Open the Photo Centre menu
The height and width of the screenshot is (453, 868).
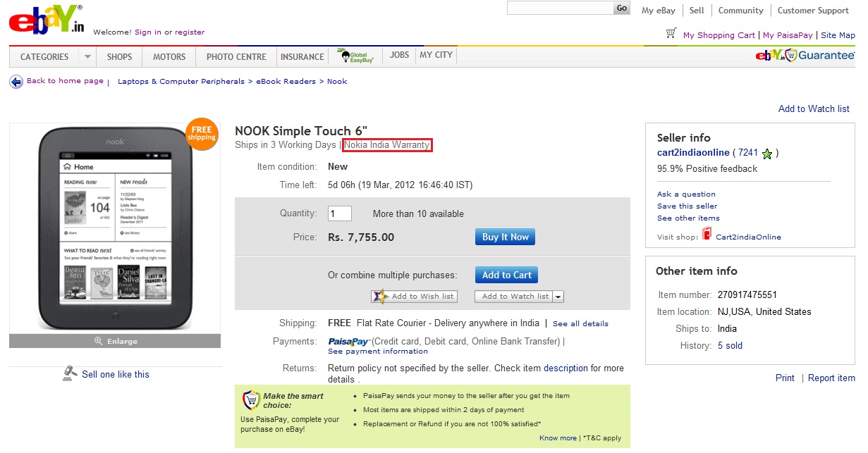[236, 57]
